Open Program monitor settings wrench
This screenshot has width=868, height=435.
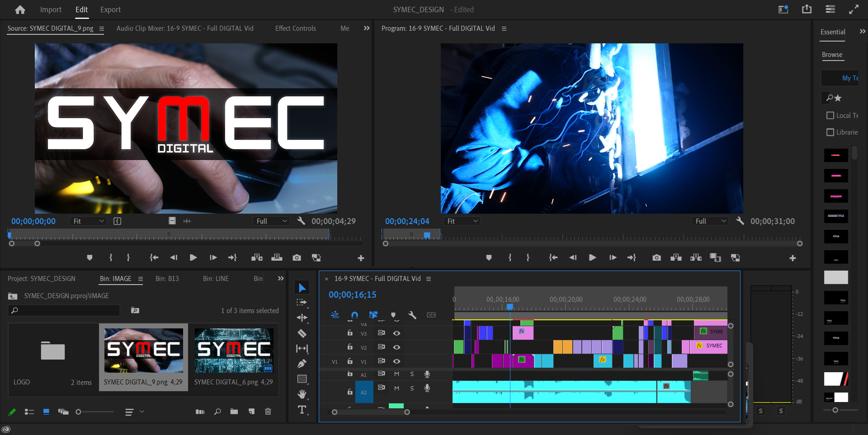pos(740,221)
